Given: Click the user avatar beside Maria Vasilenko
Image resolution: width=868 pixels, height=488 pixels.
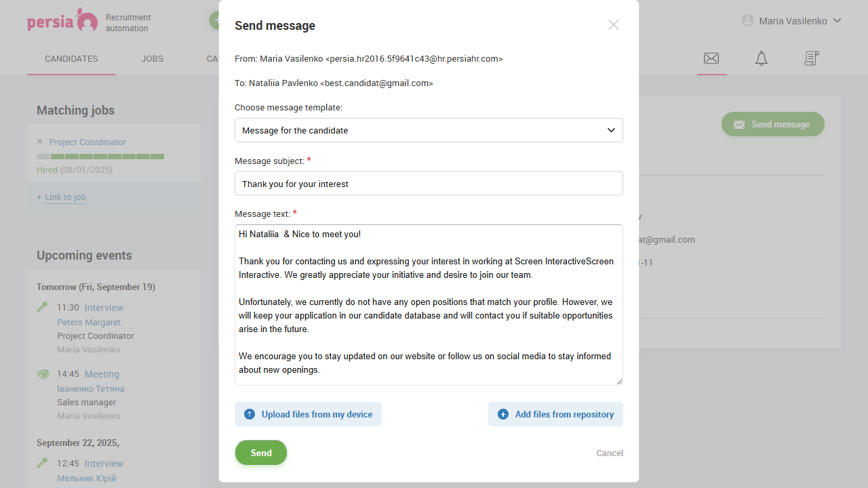Looking at the screenshot, I should pyautogui.click(x=747, y=20).
